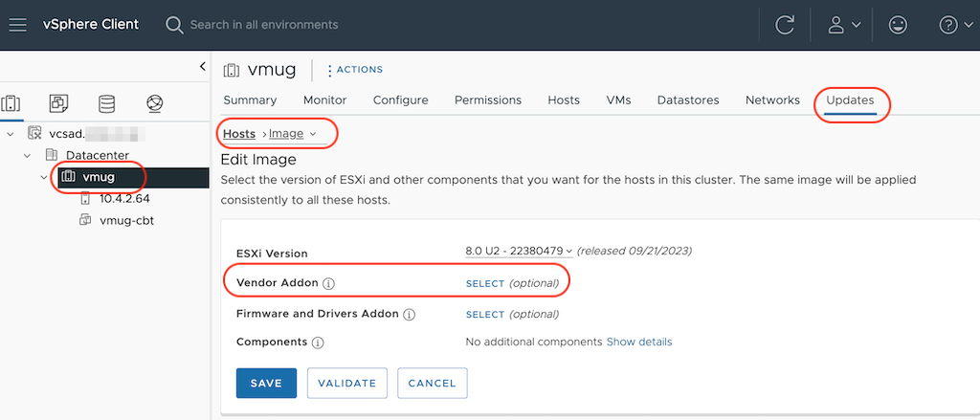Click the vSphere Client title
980x420 pixels.
coord(91,25)
